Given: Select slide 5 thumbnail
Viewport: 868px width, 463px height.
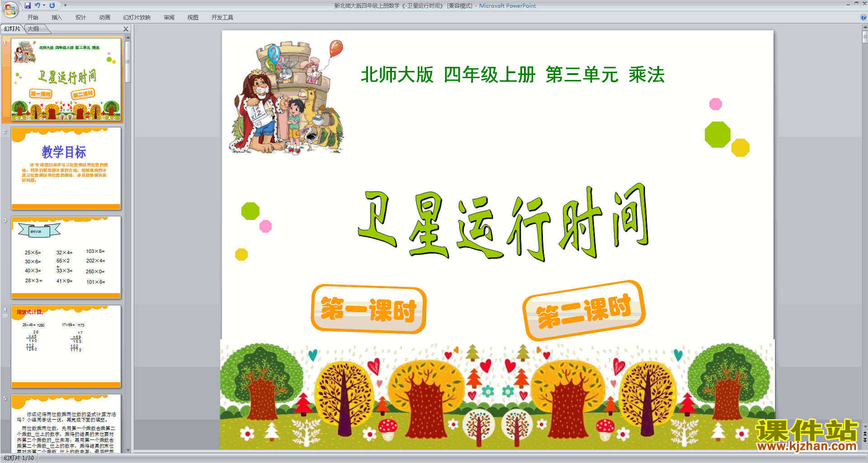Looking at the screenshot, I should (66, 424).
